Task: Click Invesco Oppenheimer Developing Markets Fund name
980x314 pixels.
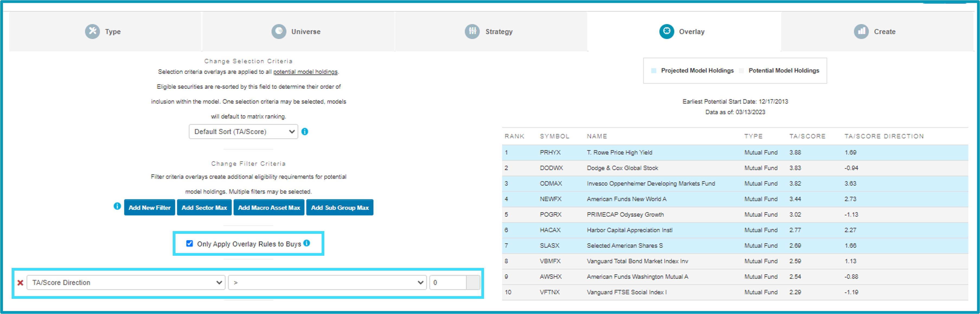Action: pyautogui.click(x=651, y=184)
